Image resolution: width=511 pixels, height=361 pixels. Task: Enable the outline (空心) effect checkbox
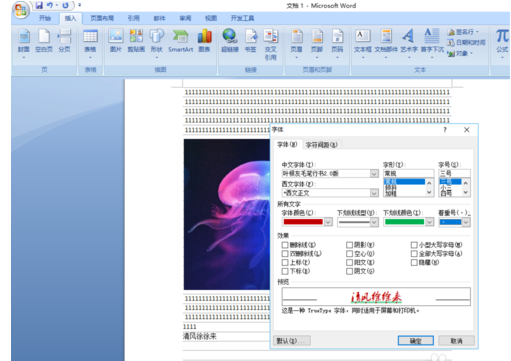[x=349, y=254]
